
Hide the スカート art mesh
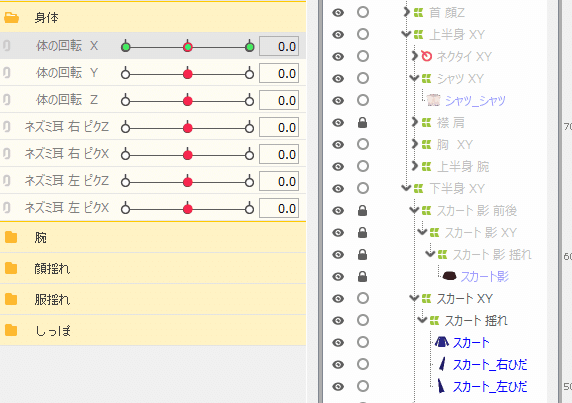(338, 342)
